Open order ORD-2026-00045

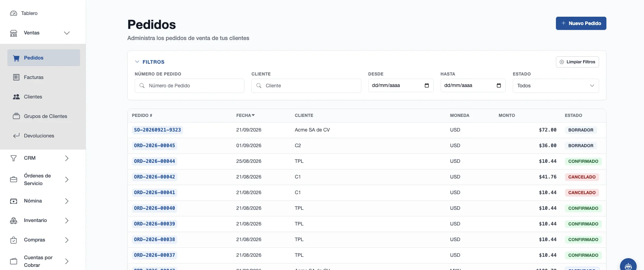click(155, 145)
